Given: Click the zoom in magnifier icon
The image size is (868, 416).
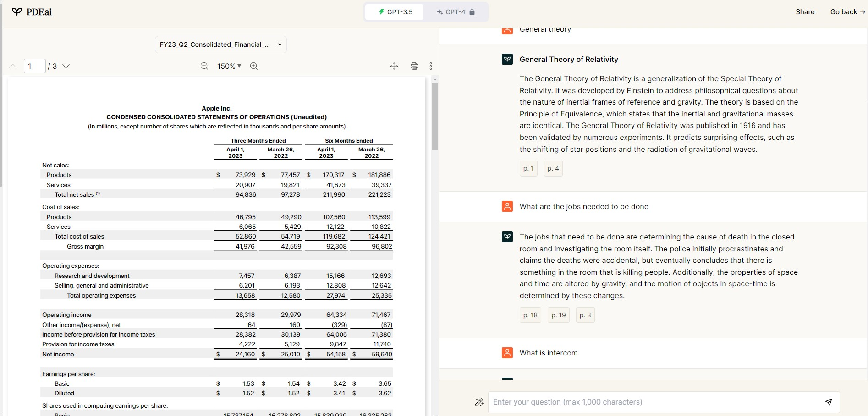Looking at the screenshot, I should (x=254, y=66).
